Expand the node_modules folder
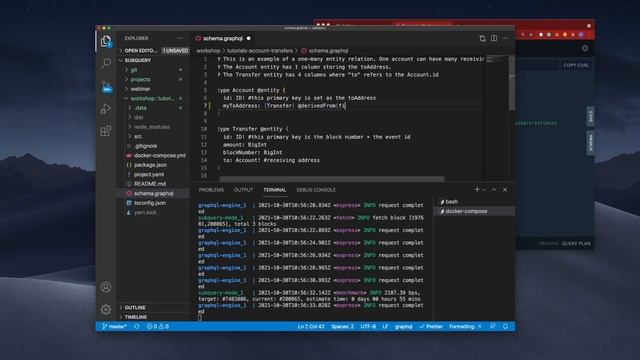 click(x=153, y=127)
